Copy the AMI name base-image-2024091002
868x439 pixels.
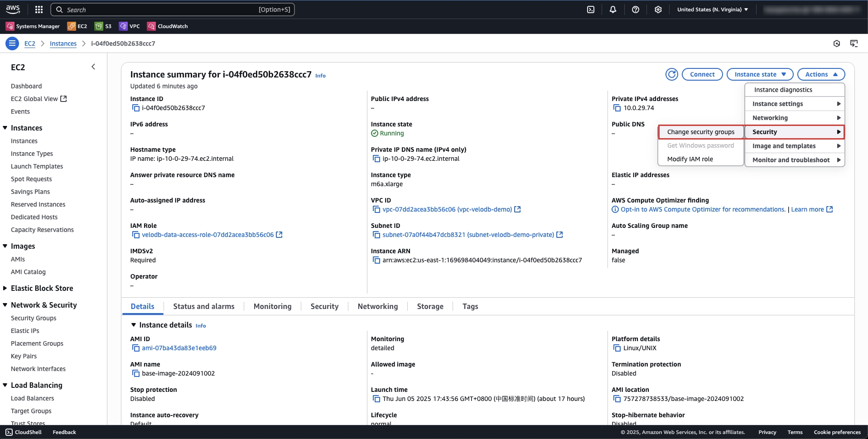click(135, 373)
